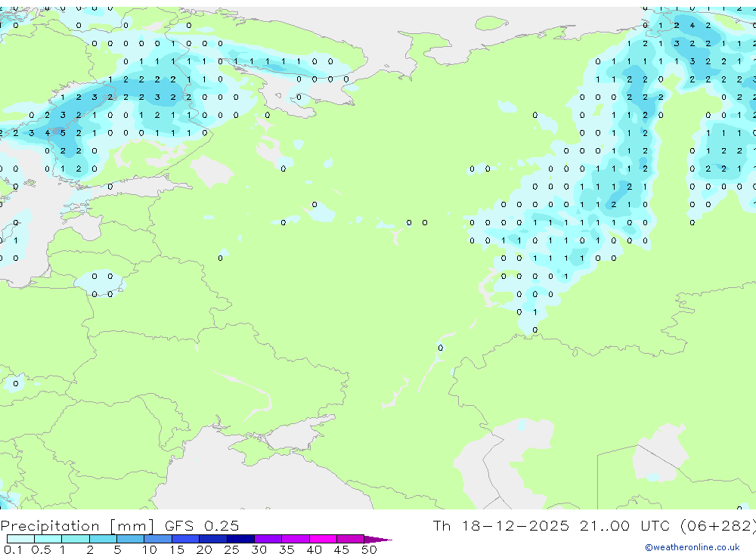Click the 20–25 mm dark blue legend swatch
This screenshot has width=756, height=554.
coord(213,539)
